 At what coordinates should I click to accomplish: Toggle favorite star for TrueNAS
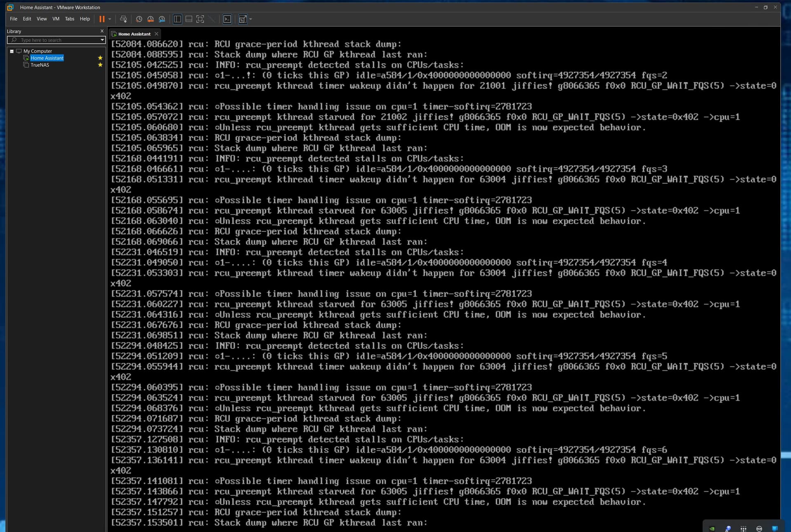coord(100,65)
